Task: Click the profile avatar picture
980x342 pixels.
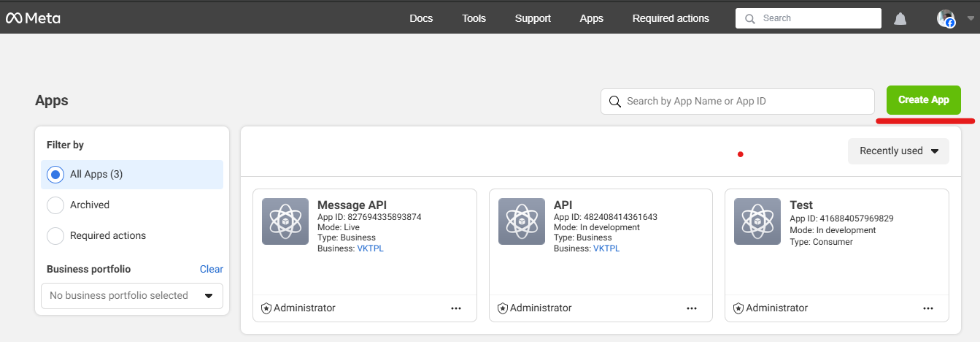Action: 946,19
